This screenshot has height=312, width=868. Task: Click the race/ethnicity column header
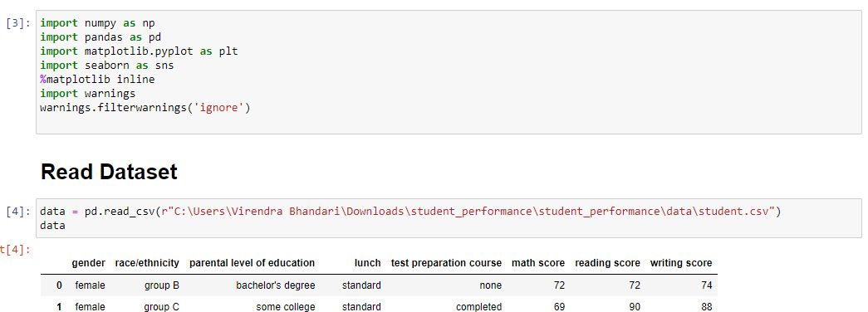pyautogui.click(x=147, y=263)
